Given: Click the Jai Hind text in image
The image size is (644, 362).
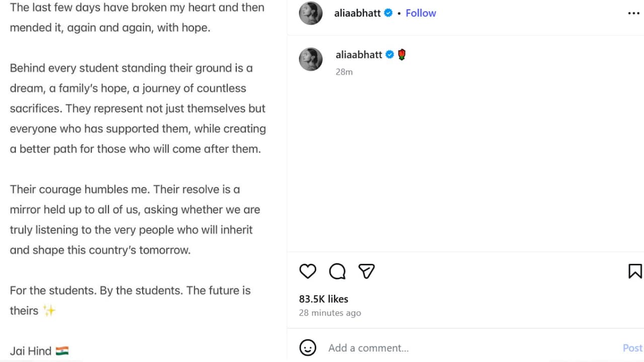Looking at the screenshot, I should (31, 351).
